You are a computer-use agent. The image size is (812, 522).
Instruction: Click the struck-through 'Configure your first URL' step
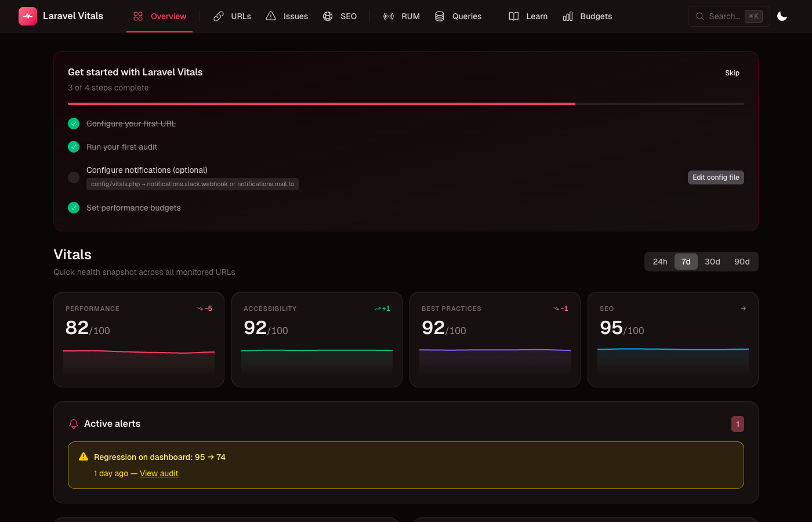coord(131,124)
